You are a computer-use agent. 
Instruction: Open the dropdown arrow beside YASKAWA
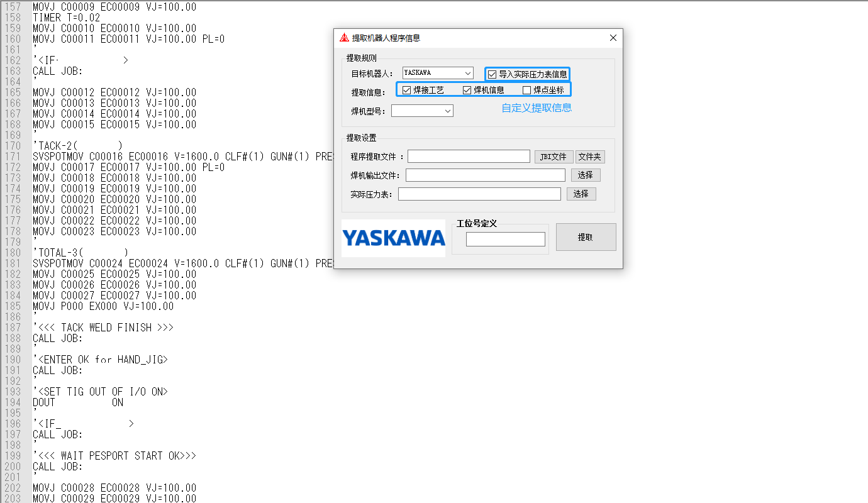coord(467,73)
